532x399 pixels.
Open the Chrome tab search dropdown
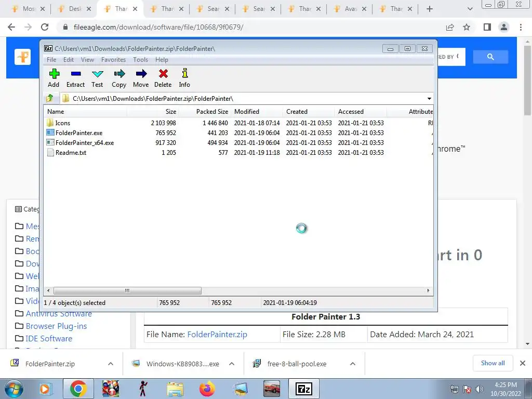click(x=470, y=9)
